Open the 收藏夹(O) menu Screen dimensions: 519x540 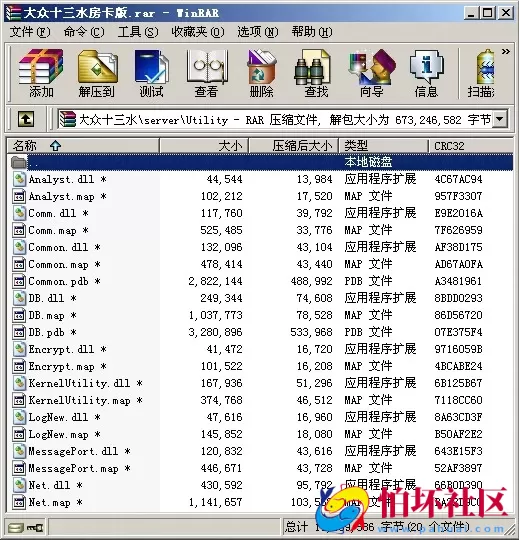click(198, 32)
